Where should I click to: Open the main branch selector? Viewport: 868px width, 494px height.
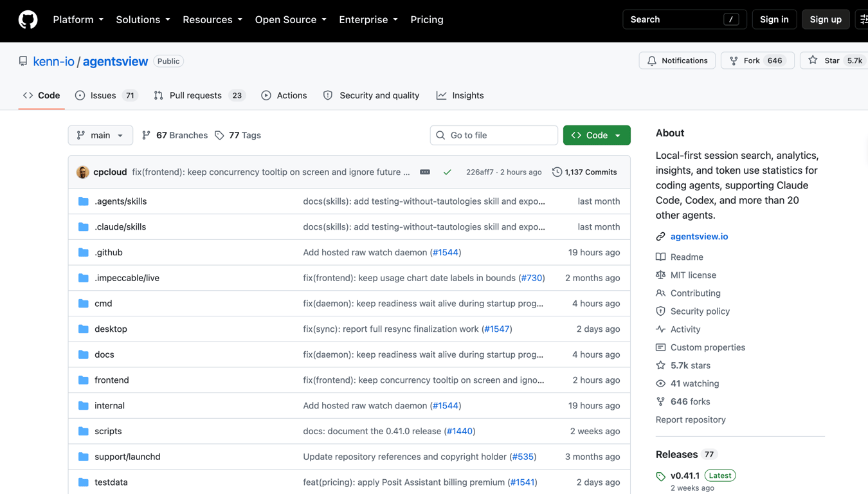(100, 135)
